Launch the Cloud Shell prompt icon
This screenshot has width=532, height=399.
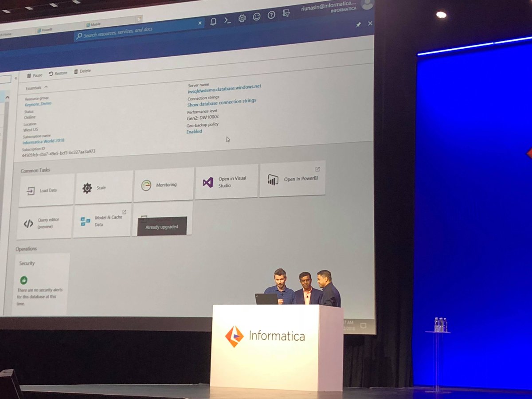click(227, 20)
